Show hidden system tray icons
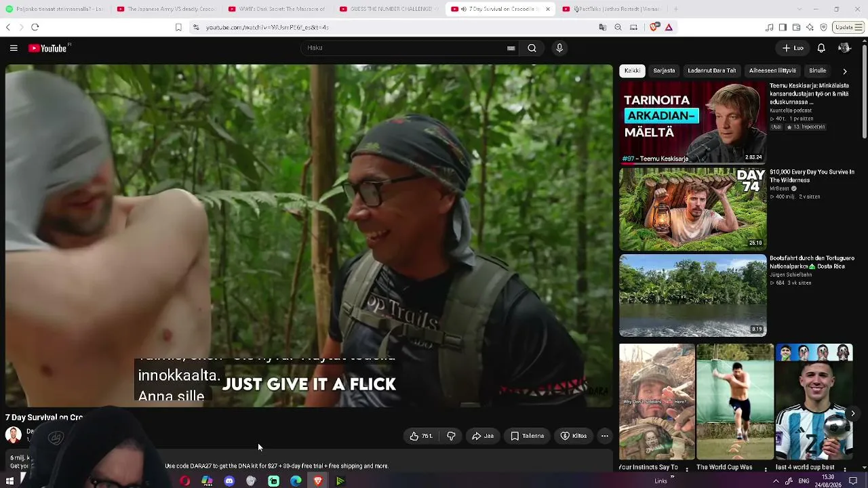This screenshot has height=488, width=868. 776,481
